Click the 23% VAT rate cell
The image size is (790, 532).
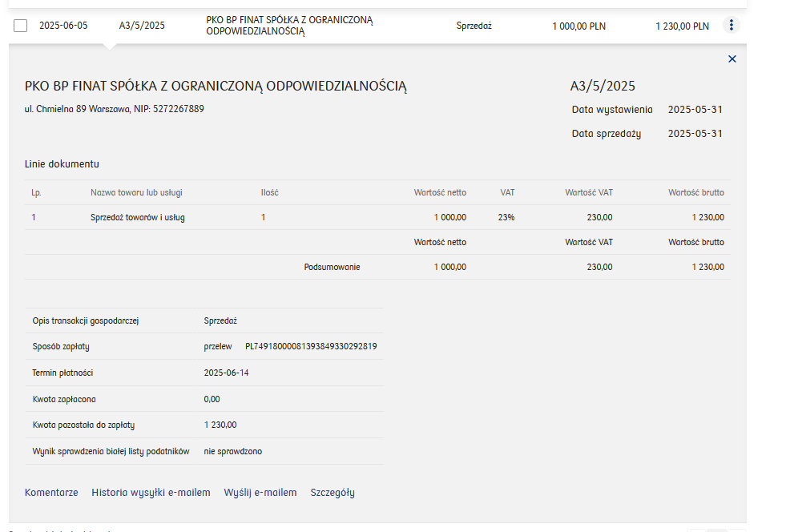coord(506,217)
